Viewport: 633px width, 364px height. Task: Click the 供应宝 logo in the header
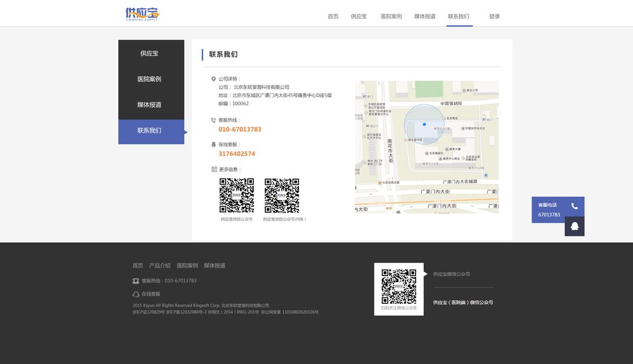[x=142, y=14]
